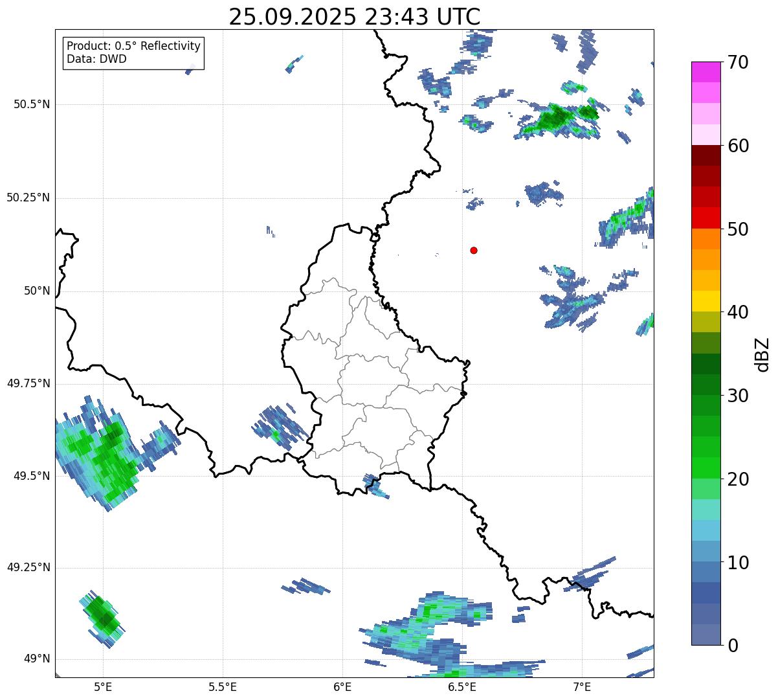
Task: Pick the grey-blue bottom colorbar segment
Action: click(706, 635)
